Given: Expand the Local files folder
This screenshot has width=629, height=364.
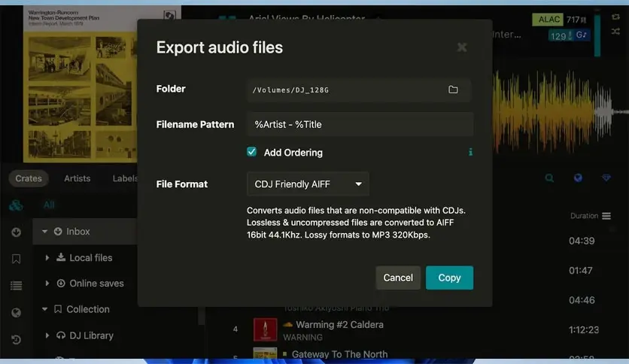Looking at the screenshot, I should [47, 257].
